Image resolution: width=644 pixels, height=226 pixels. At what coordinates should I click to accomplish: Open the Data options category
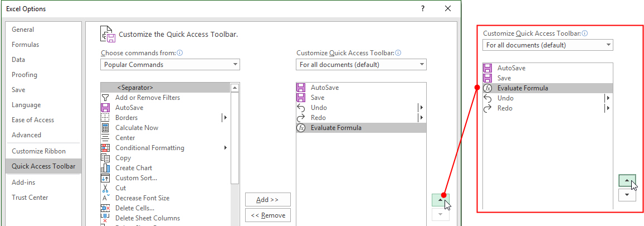(x=43, y=60)
